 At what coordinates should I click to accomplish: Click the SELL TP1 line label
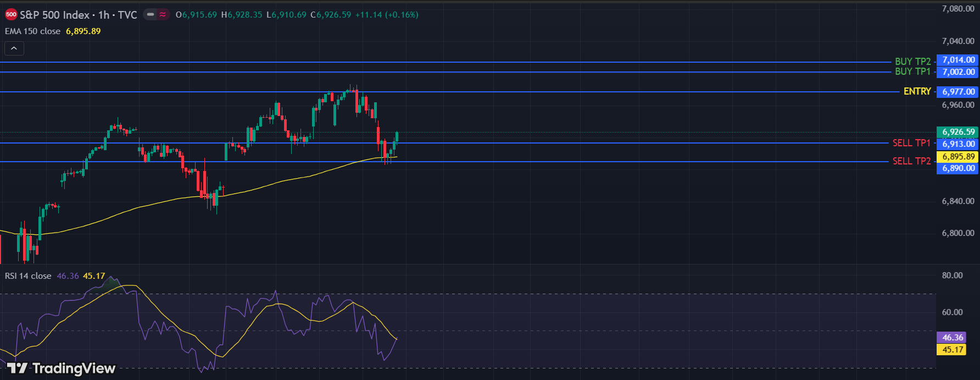click(x=911, y=143)
